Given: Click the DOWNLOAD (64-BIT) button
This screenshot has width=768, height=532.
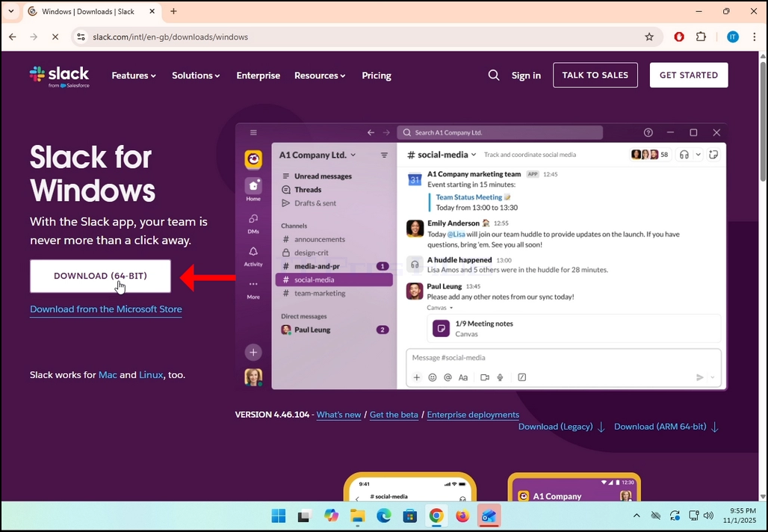Looking at the screenshot, I should 100,276.
